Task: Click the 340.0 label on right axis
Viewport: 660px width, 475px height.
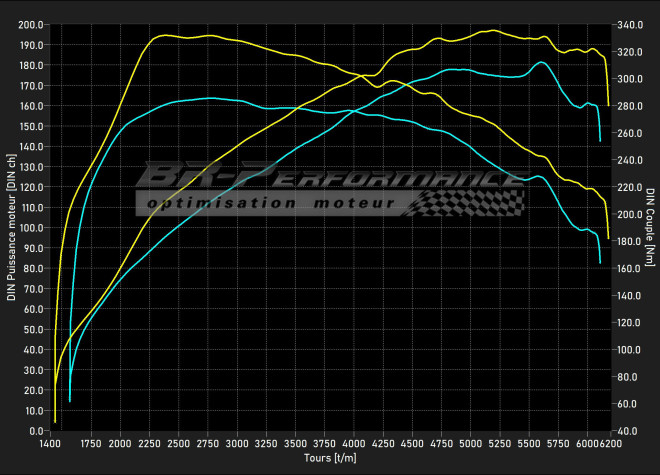Action: (630, 24)
